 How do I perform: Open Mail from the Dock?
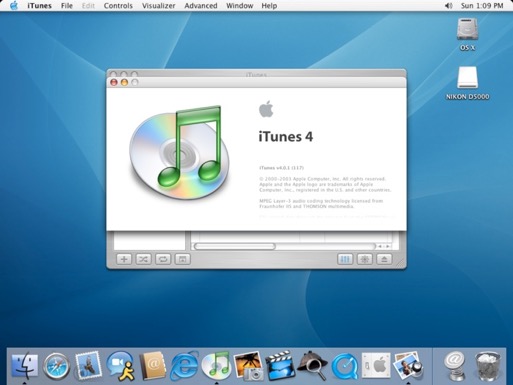88,366
